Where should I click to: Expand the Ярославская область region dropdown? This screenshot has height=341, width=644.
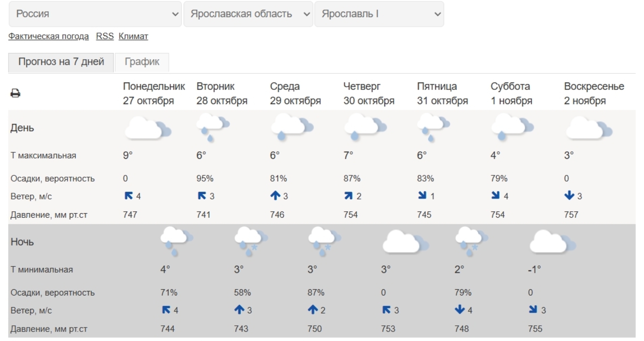tap(248, 14)
